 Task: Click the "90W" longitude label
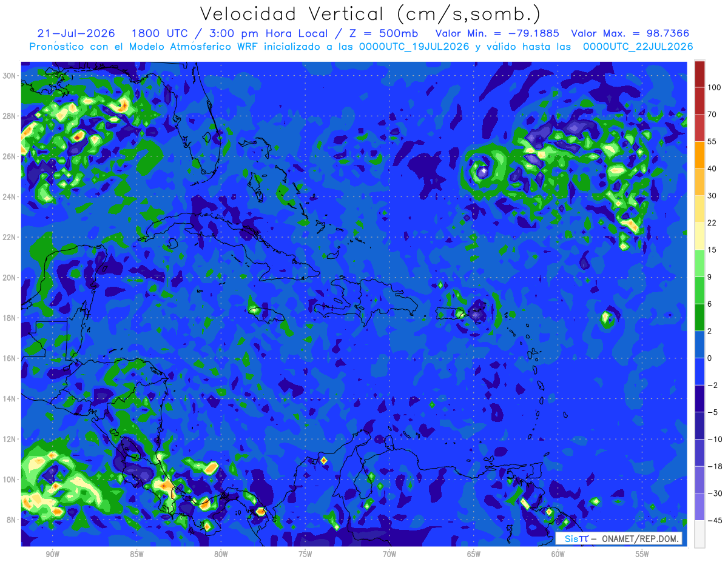[52, 554]
